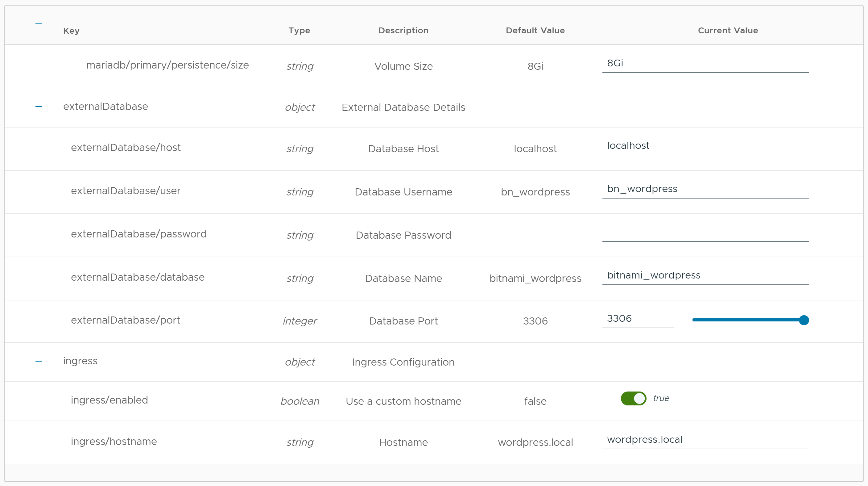Viewport: 868px width, 486px height.
Task: Collapse the mariadb parameters section
Action: pos(39,23)
